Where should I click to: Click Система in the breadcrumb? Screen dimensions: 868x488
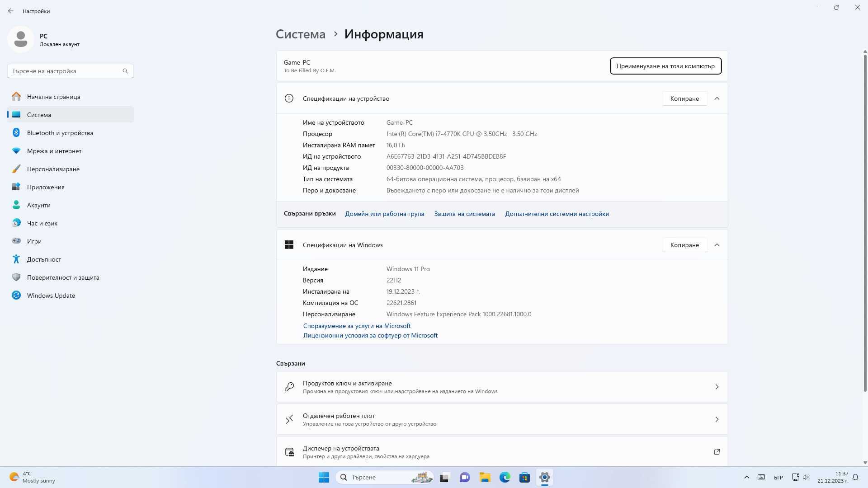click(x=301, y=34)
